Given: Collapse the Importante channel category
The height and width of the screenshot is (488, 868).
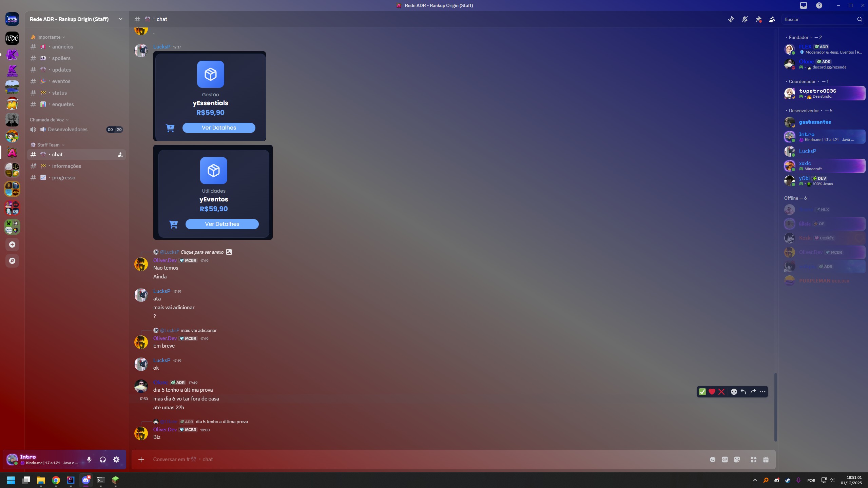Looking at the screenshot, I should click(x=49, y=37).
